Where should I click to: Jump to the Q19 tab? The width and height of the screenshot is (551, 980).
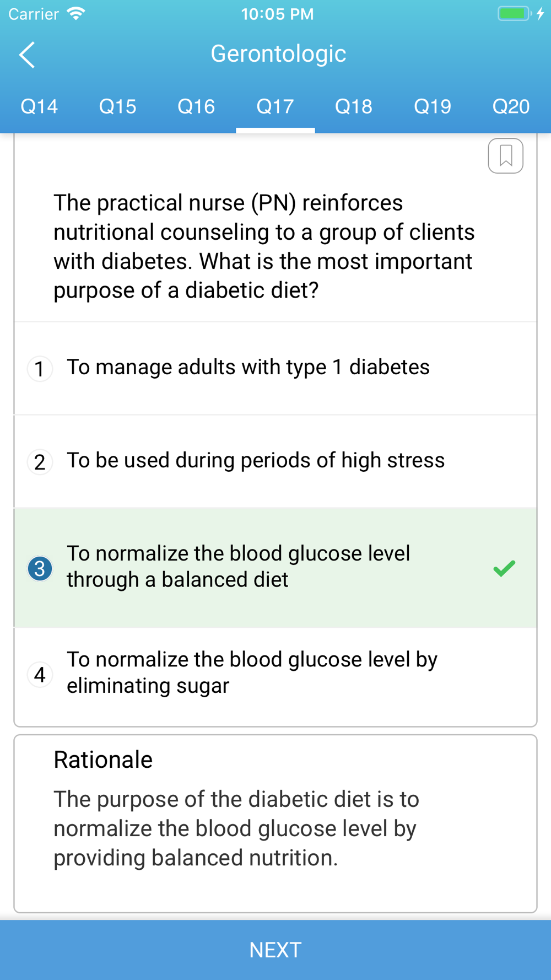[433, 106]
